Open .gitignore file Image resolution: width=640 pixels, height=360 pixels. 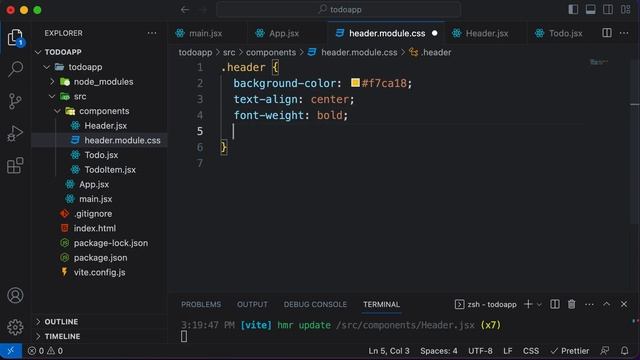(99, 214)
